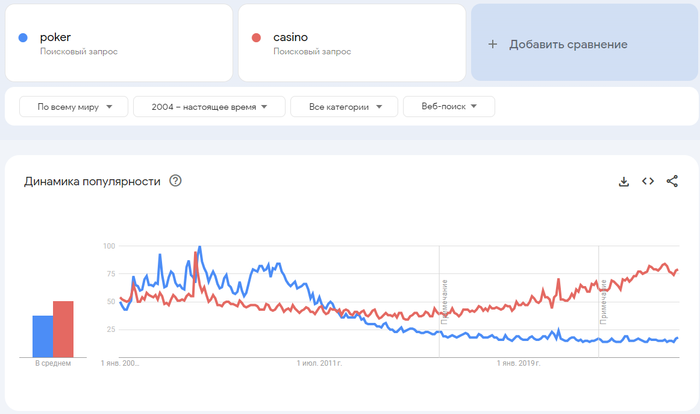The height and width of the screenshot is (414, 700).
Task: Click the download chart icon
Action: click(624, 181)
